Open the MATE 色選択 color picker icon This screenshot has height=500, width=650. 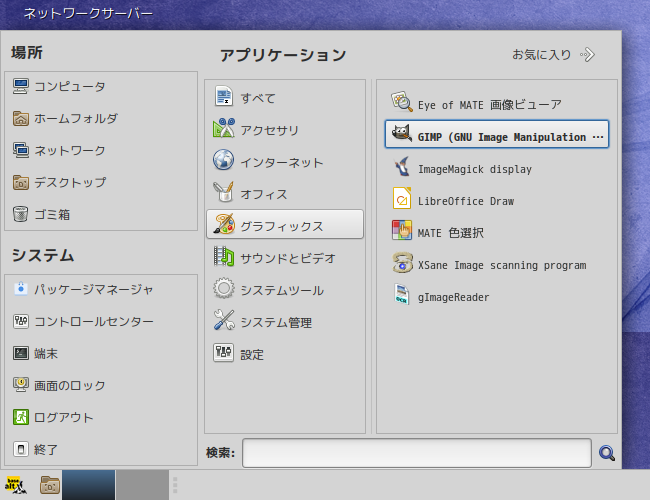pyautogui.click(x=402, y=230)
